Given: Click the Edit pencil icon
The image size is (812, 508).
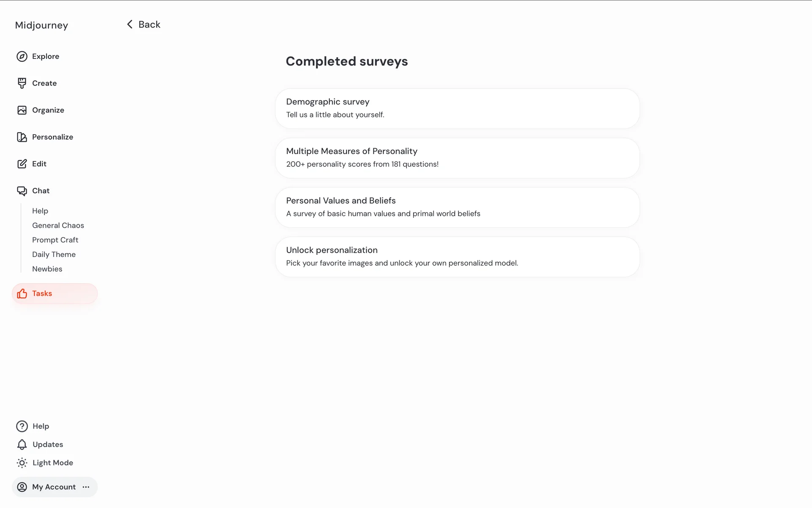Looking at the screenshot, I should tap(22, 164).
